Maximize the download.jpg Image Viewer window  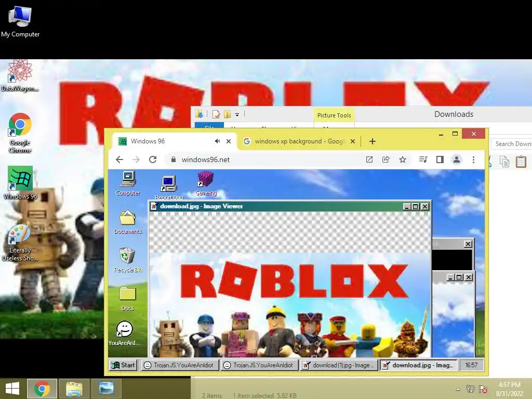coord(416,207)
